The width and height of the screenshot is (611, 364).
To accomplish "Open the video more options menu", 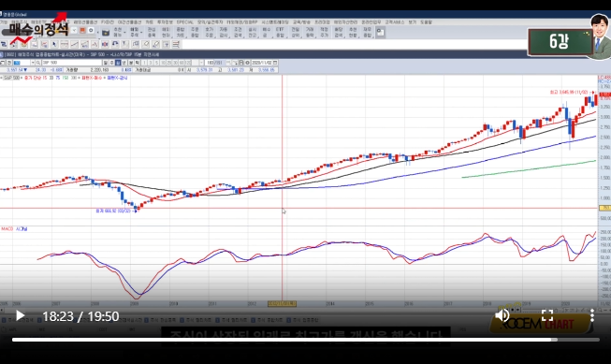I will (x=592, y=315).
